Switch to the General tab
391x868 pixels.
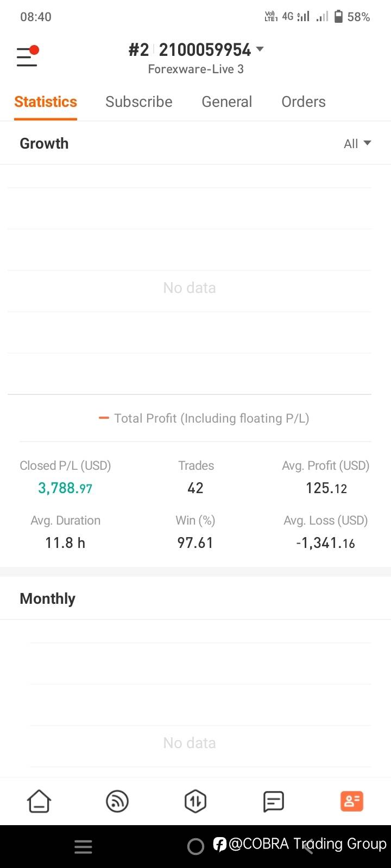[227, 102]
